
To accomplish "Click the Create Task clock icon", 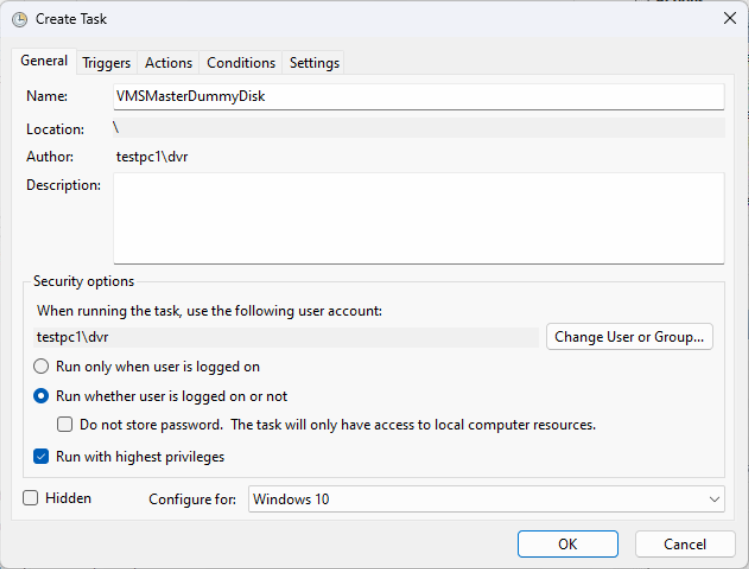I will pyautogui.click(x=19, y=19).
